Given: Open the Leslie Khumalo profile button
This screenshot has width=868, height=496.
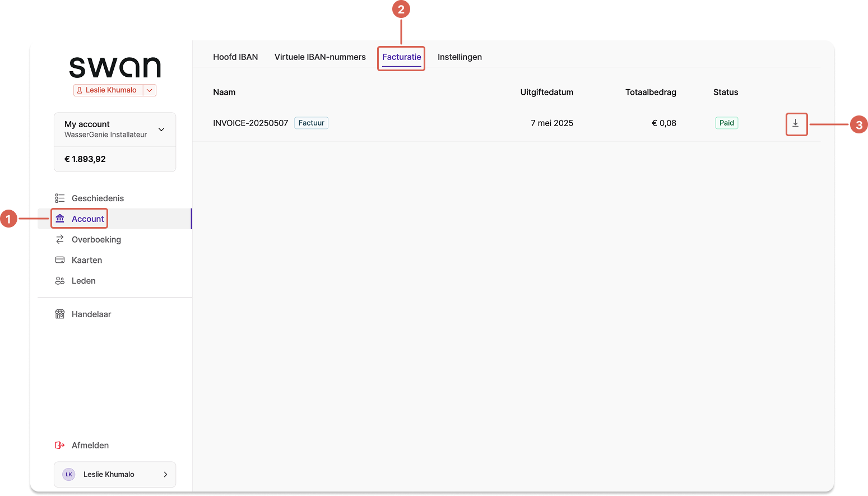Looking at the screenshot, I should (115, 474).
